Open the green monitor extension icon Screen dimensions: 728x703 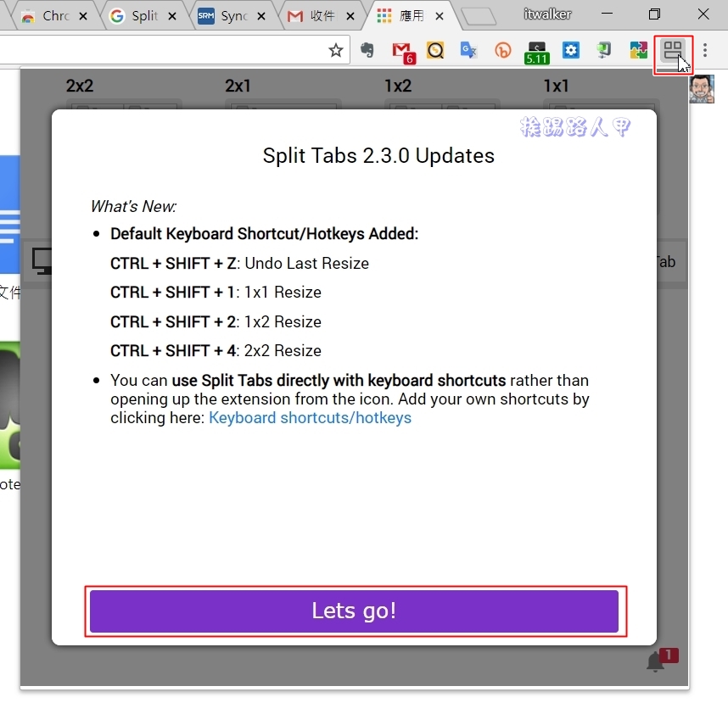point(604,50)
